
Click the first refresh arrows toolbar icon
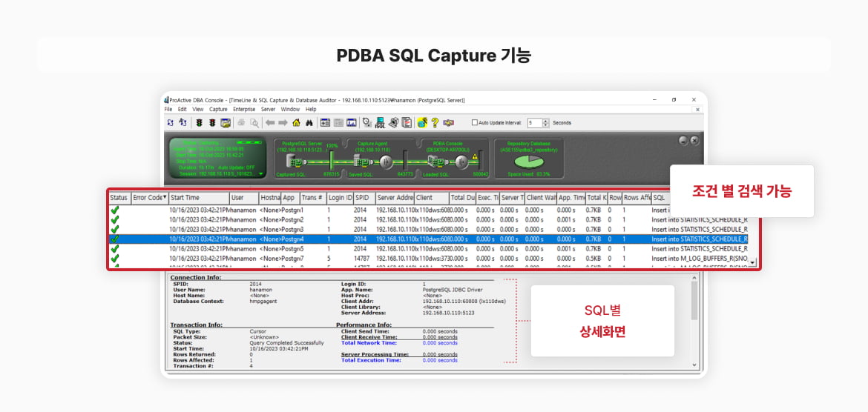coord(170,123)
